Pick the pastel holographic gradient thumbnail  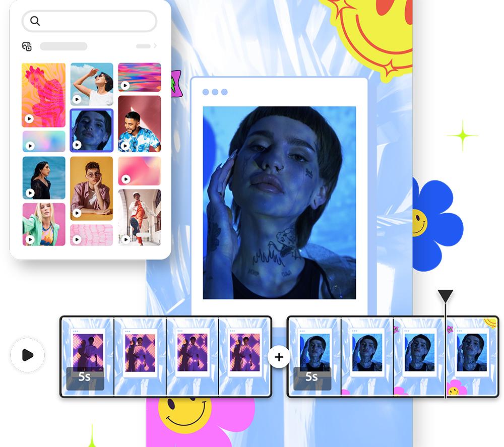(44, 142)
